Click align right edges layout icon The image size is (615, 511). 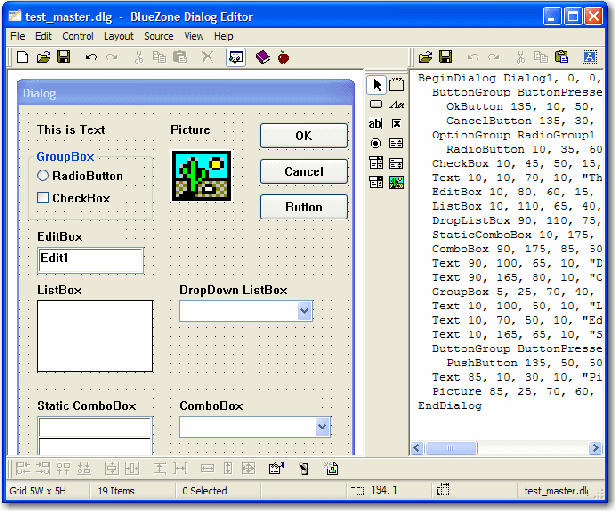[x=43, y=468]
